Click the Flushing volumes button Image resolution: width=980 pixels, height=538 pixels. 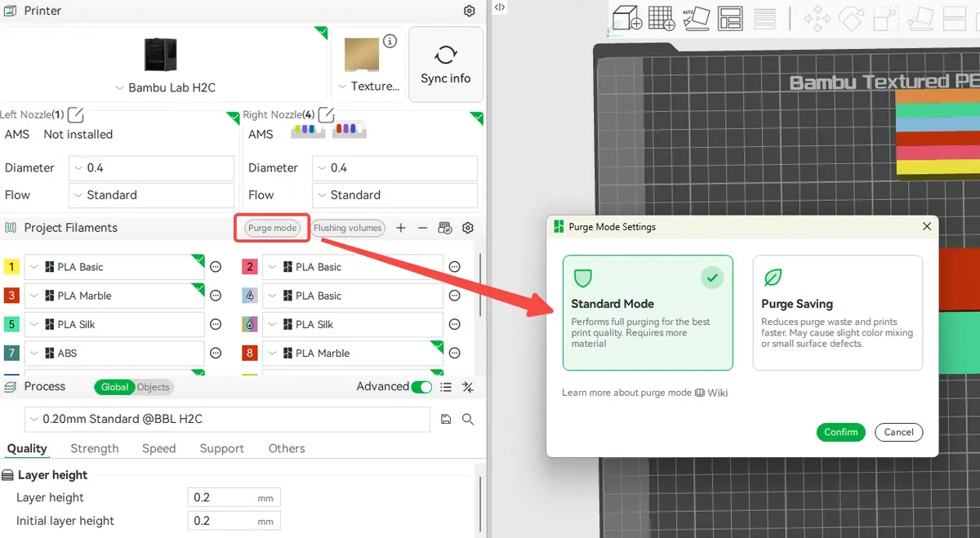click(348, 228)
